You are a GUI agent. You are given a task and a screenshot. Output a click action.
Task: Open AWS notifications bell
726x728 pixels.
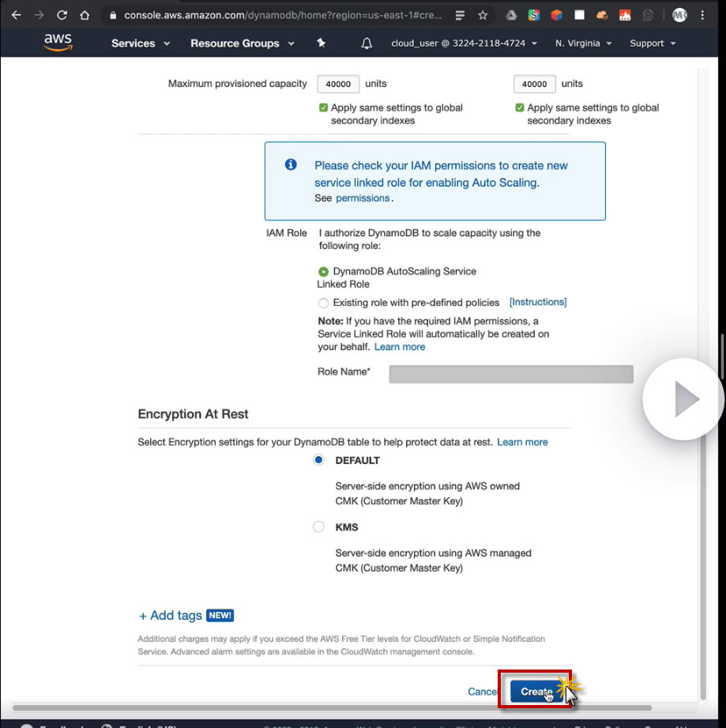coord(367,43)
